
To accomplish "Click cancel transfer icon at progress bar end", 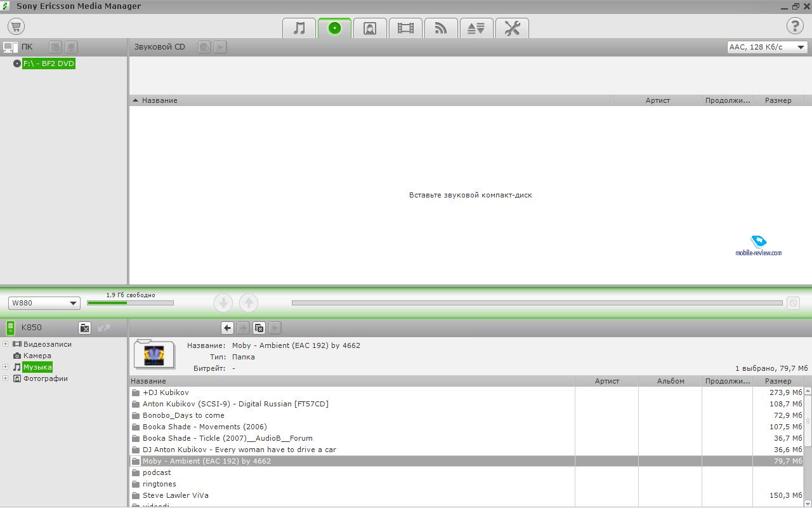I will coord(793,303).
